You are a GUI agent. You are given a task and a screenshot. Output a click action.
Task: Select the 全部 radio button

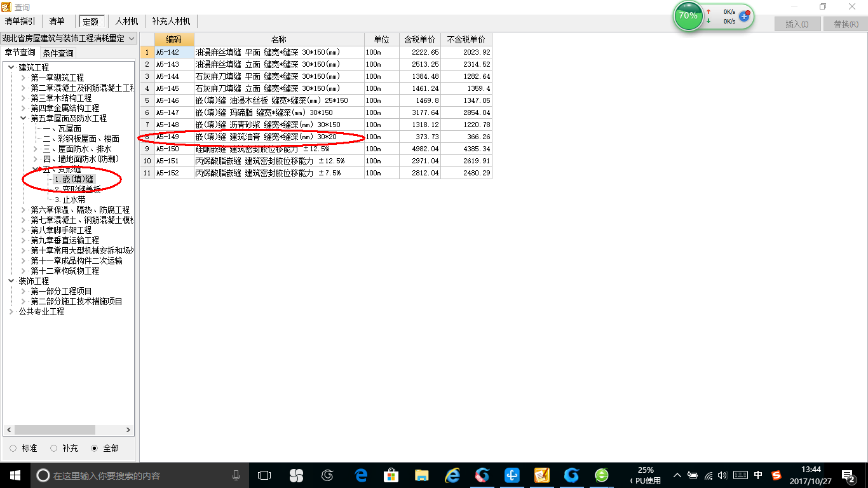tap(95, 449)
